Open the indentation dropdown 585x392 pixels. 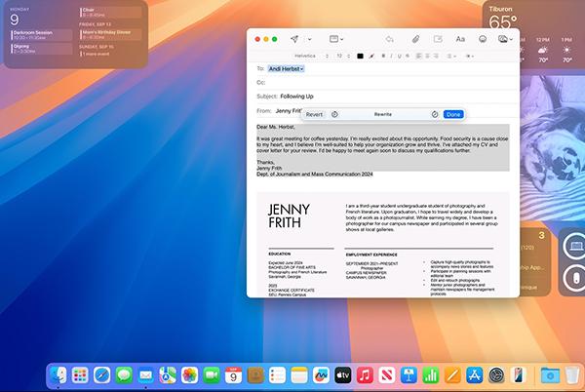click(x=469, y=56)
